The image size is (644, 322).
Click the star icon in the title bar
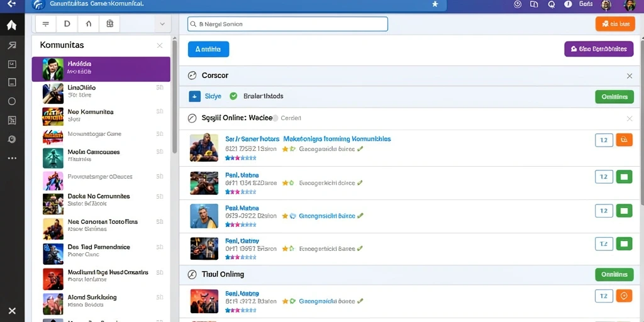click(435, 4)
